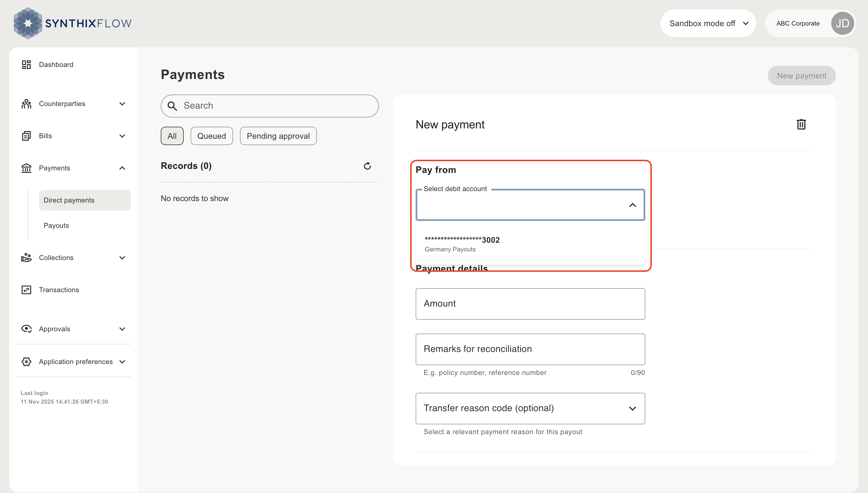
Task: Click the 'No records to show' text
Action: coord(195,199)
